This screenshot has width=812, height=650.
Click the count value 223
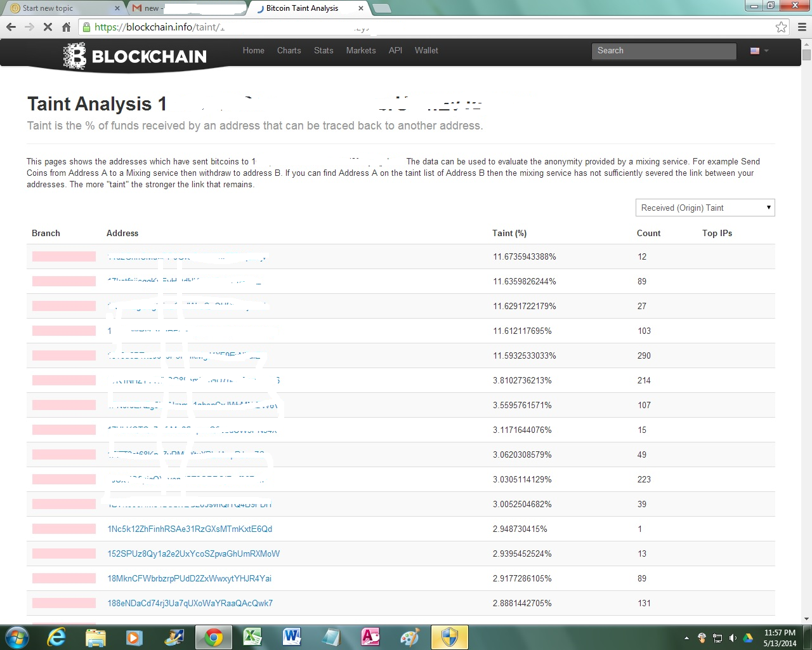coord(644,479)
